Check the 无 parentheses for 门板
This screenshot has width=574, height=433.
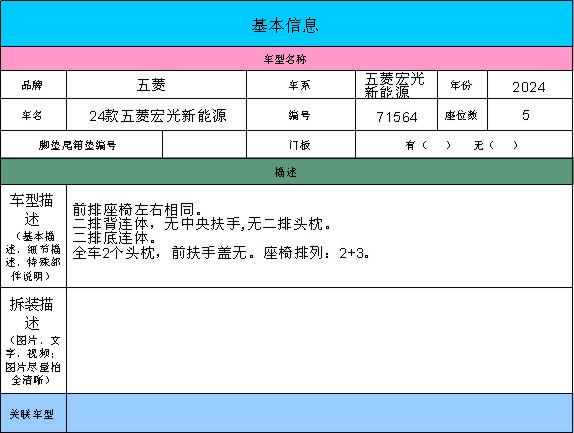tap(503, 145)
